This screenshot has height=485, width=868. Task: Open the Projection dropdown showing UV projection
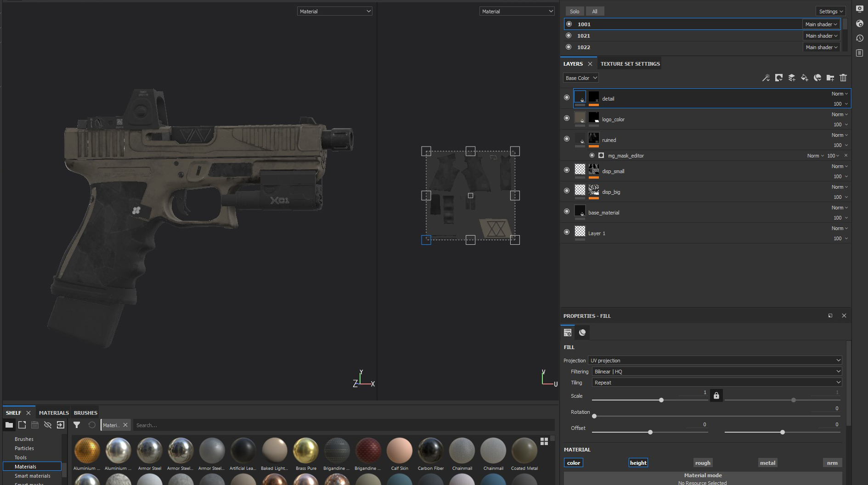click(x=715, y=361)
